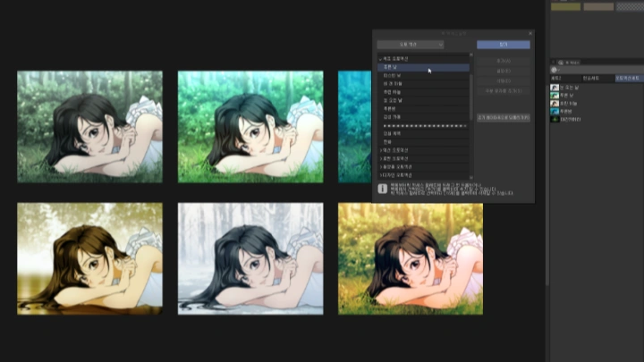The height and width of the screenshot is (362, 644).
Task: Click the dialog list's scroll-up arrow
Action: click(471, 55)
